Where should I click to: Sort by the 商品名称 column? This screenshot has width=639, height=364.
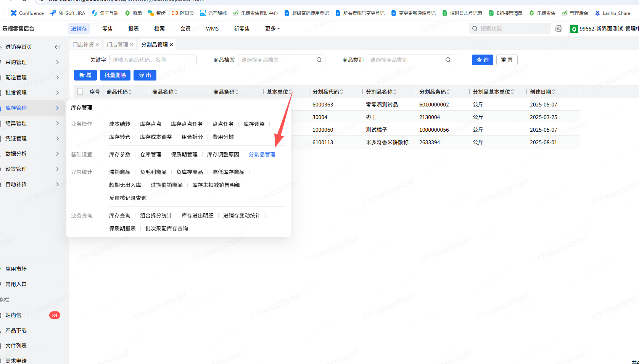point(176,92)
